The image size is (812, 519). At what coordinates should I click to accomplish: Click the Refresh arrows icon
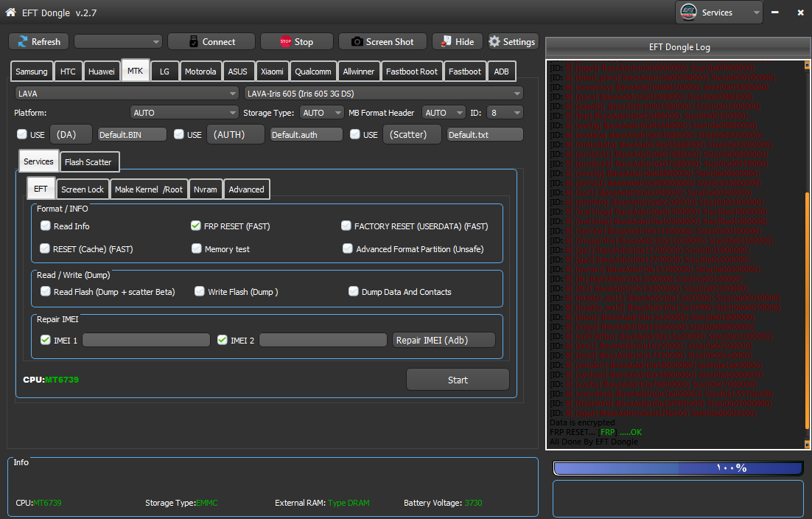(x=23, y=41)
